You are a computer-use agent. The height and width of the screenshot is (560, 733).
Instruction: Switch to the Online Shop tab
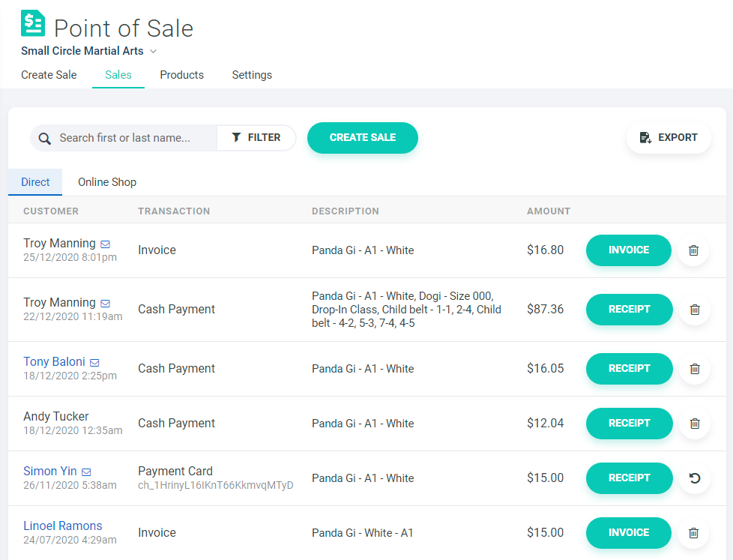point(107,182)
